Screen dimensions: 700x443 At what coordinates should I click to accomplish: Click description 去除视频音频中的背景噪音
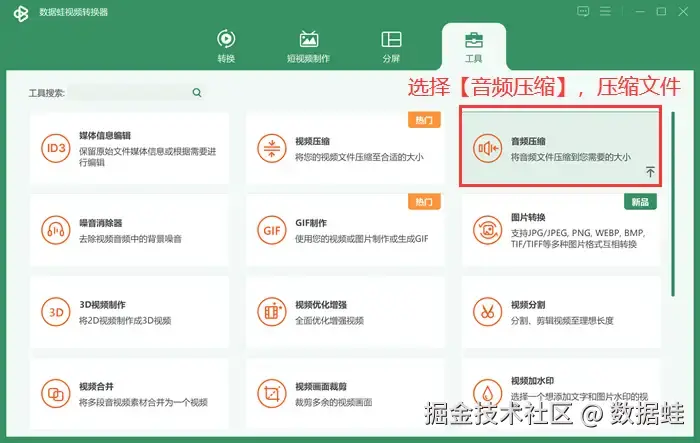[130, 239]
